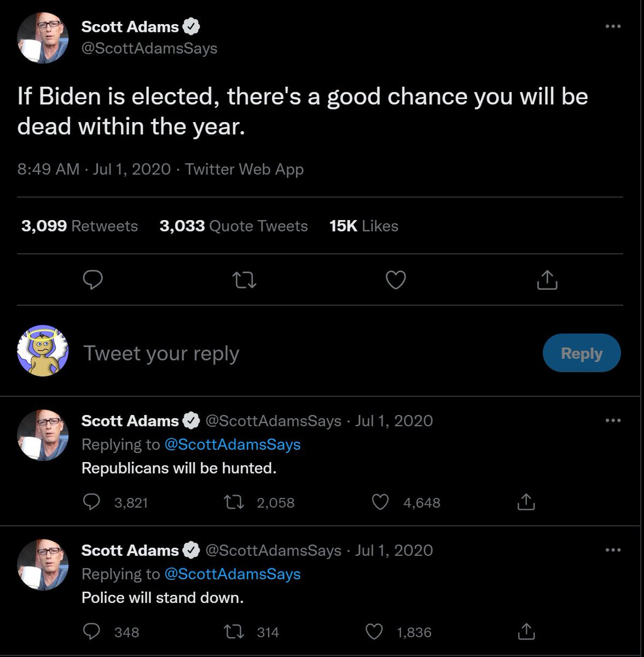
Task: Reply to the 'Republicans will be hunted' tweet
Action: point(91,502)
